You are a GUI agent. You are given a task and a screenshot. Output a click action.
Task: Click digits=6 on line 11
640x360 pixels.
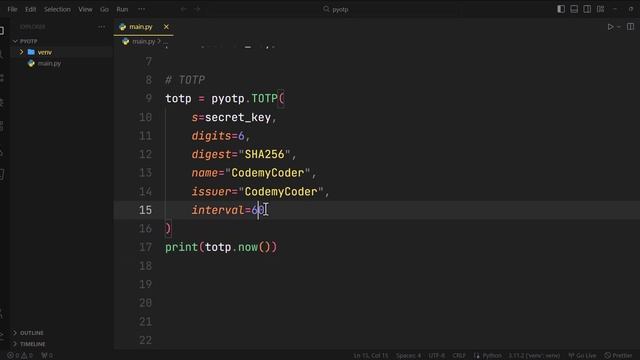(218, 136)
